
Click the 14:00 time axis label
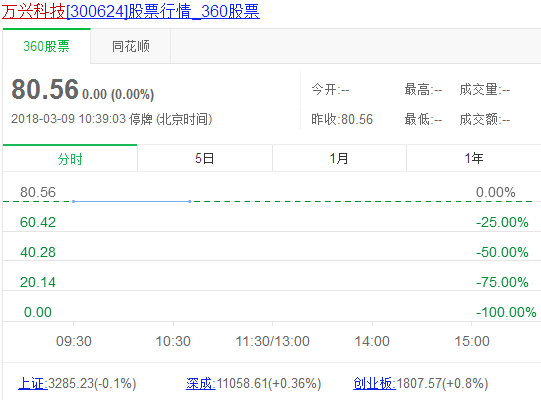point(372,341)
